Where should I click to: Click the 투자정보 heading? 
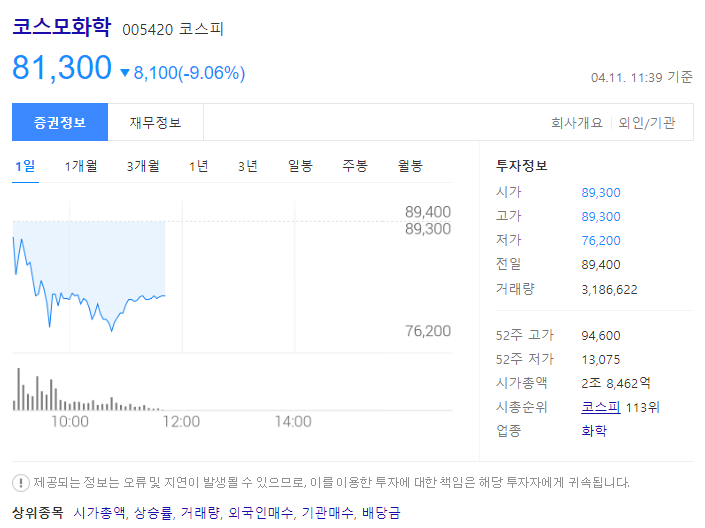522,166
